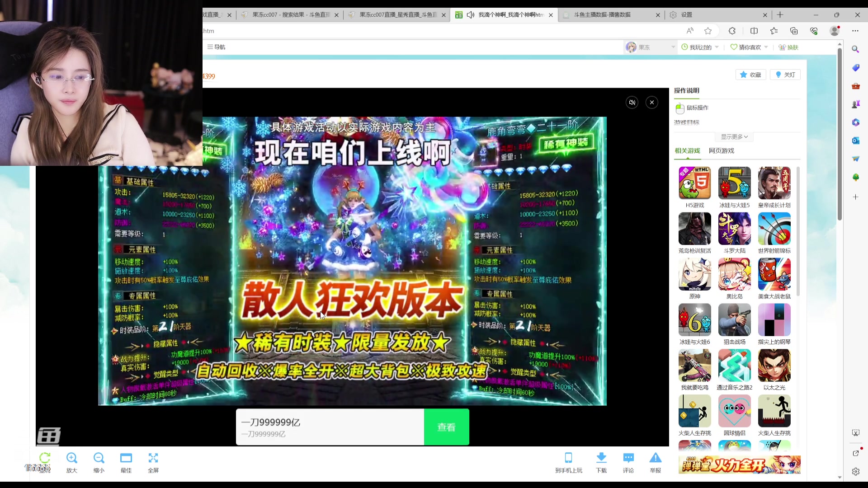The width and height of the screenshot is (868, 488).
Task: Click the 放大 zoom-in icon
Action: click(x=72, y=458)
